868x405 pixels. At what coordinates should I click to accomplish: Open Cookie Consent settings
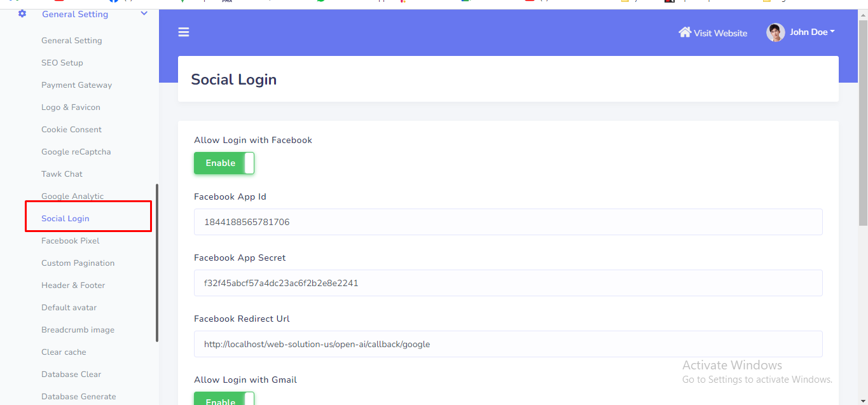pos(71,130)
